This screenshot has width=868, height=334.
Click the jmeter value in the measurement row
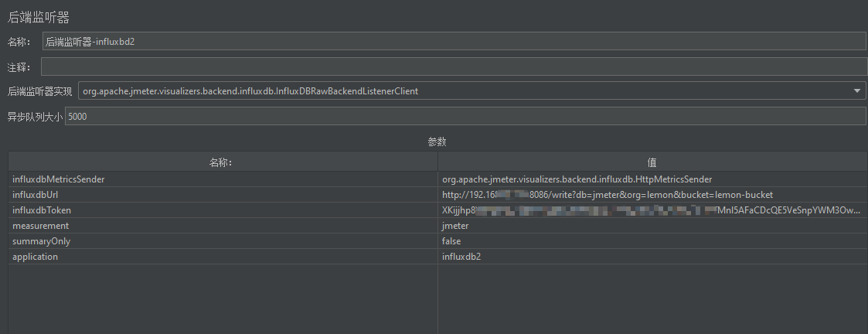click(x=652, y=226)
